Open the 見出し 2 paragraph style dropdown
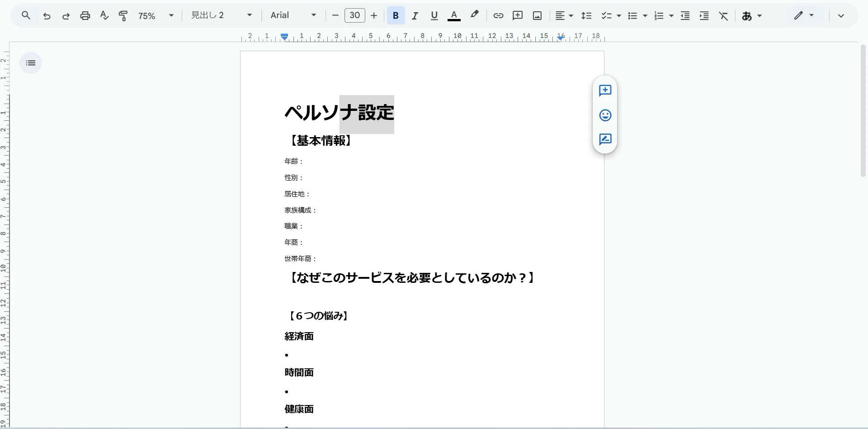 click(222, 15)
